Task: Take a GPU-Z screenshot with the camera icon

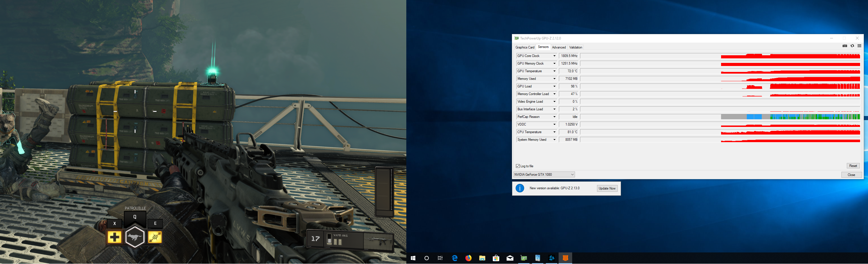Action: click(x=845, y=46)
